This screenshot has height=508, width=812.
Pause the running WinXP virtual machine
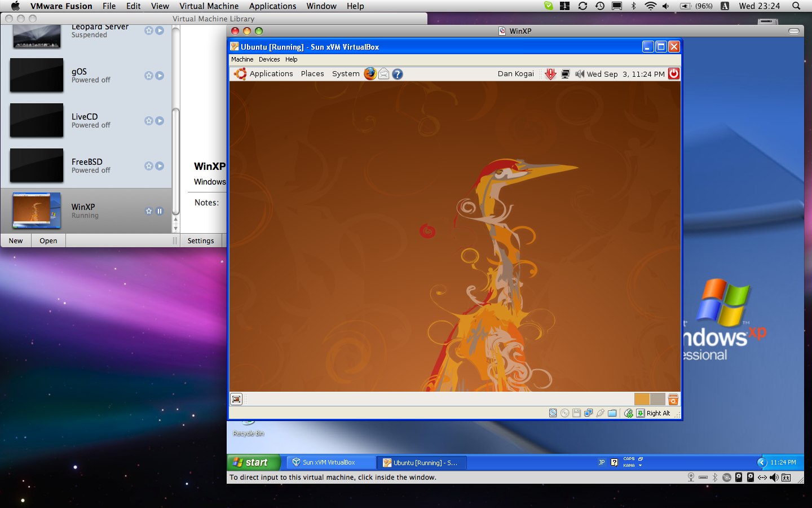tap(160, 211)
